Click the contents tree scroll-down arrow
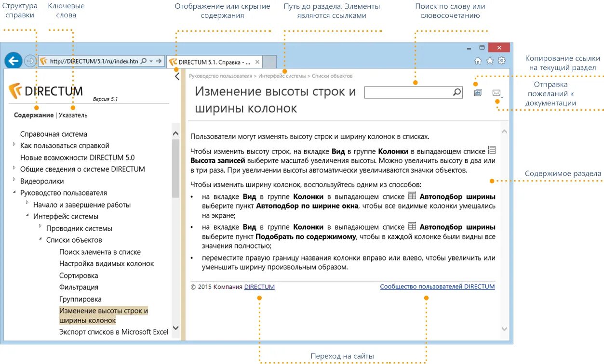 click(x=175, y=328)
